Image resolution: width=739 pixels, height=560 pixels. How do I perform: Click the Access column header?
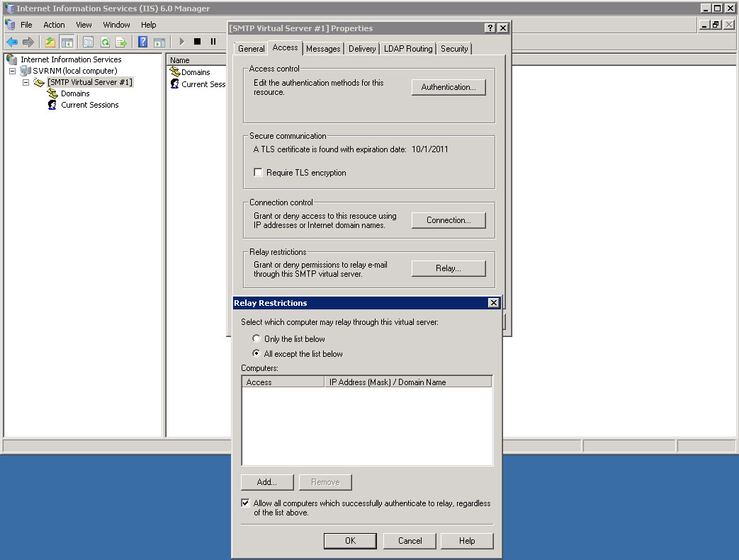pos(283,382)
